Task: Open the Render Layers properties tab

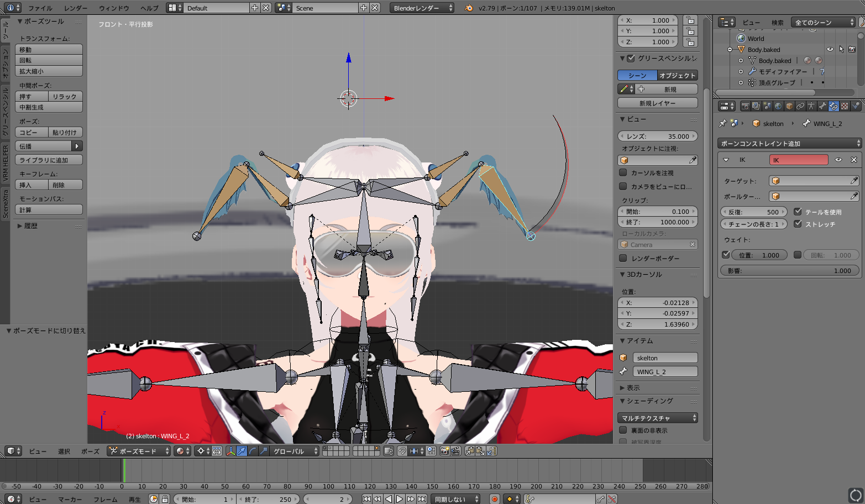Action: 756,106
